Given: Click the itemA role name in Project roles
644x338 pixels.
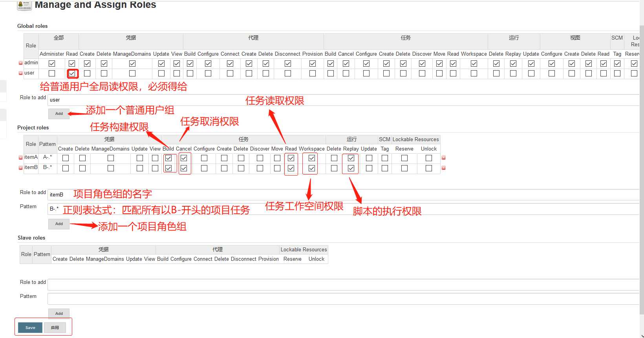Looking at the screenshot, I should 31,157.
